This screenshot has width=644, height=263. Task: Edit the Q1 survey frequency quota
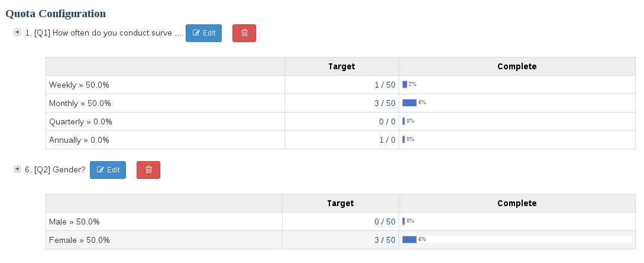point(203,33)
